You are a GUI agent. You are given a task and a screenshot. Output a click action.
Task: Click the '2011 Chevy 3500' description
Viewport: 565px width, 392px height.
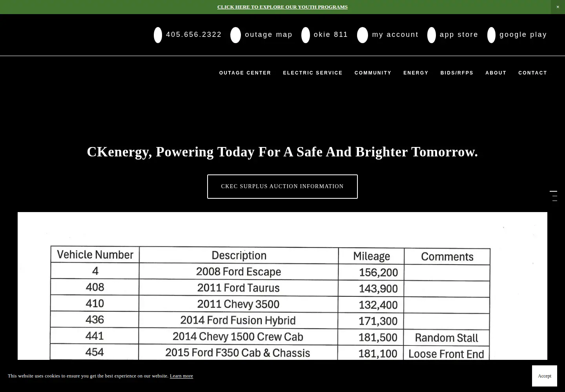pos(238,304)
